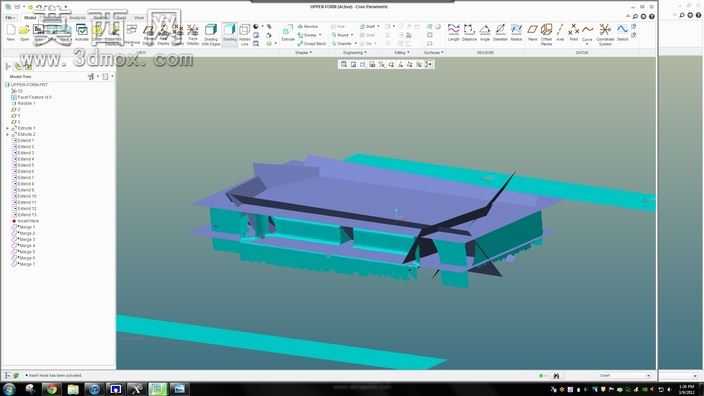Click the Coordinate System tool
The image size is (704, 396).
click(x=605, y=34)
